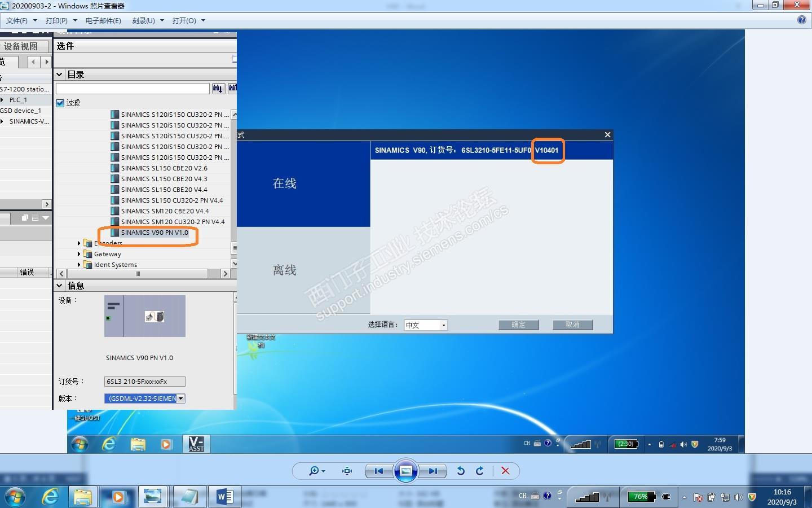Open the 文件(F) menu
Screen dimensions: 812x508
pos(21,20)
